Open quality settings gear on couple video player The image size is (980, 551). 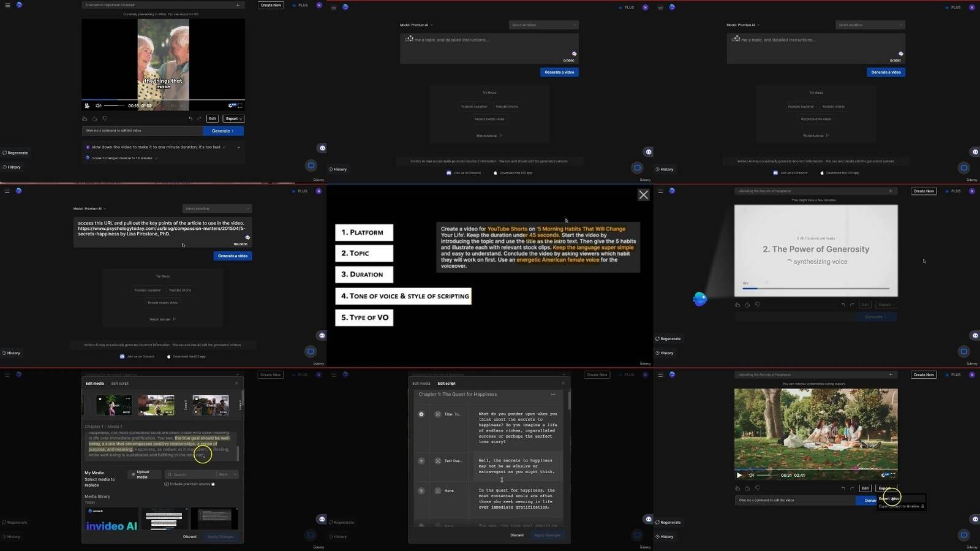(232, 105)
